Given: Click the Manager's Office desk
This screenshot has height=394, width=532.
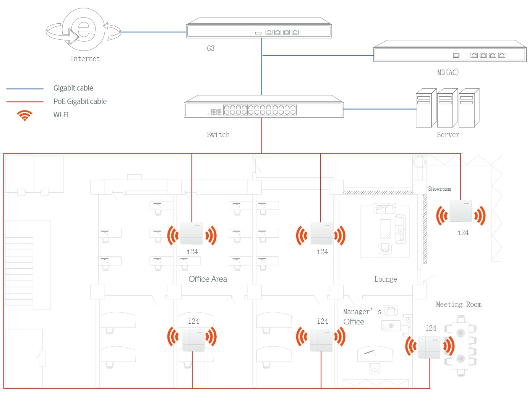Looking at the screenshot, I should coord(375,354).
